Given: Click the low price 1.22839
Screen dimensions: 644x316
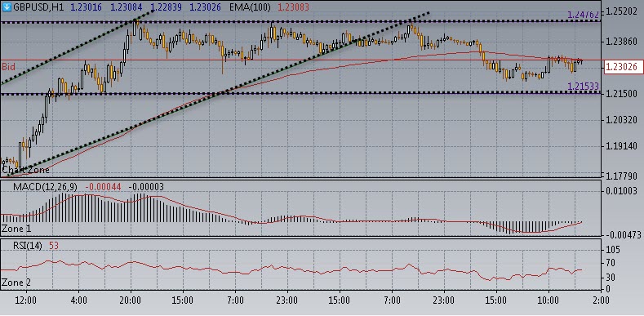Looking at the screenshot, I should tap(167, 7).
